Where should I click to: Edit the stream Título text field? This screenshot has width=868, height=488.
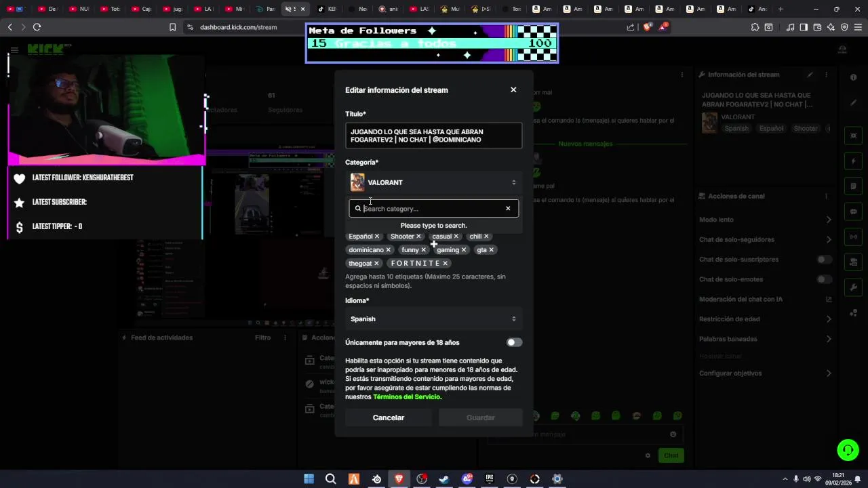(433, 136)
